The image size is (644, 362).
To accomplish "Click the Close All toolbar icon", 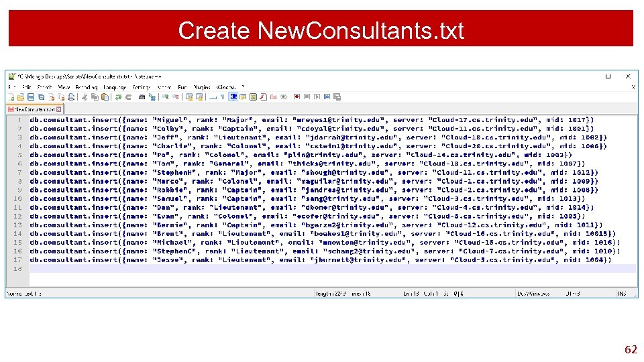I will tap(61, 97).
